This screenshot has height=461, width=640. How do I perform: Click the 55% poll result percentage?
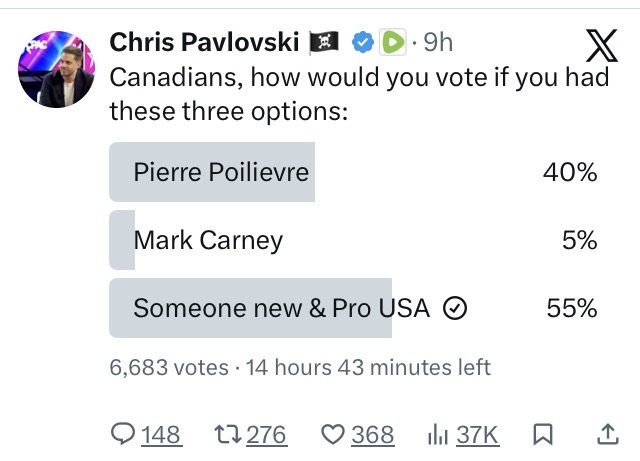(572, 308)
